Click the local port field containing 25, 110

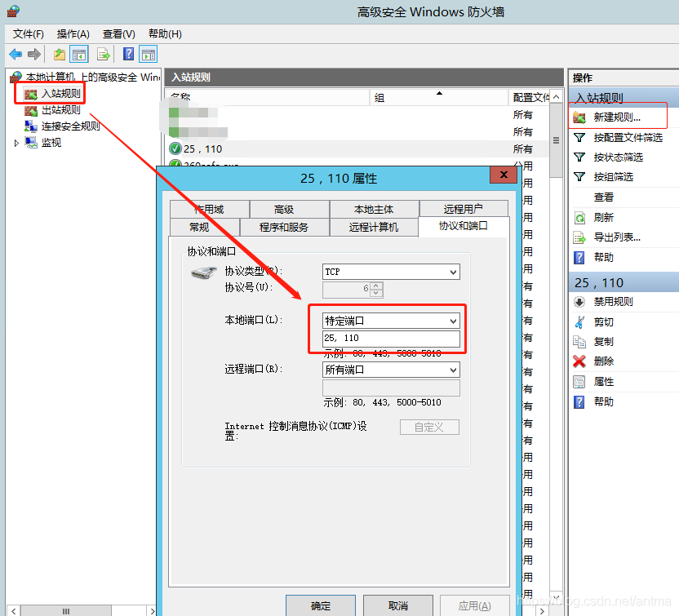click(392, 339)
